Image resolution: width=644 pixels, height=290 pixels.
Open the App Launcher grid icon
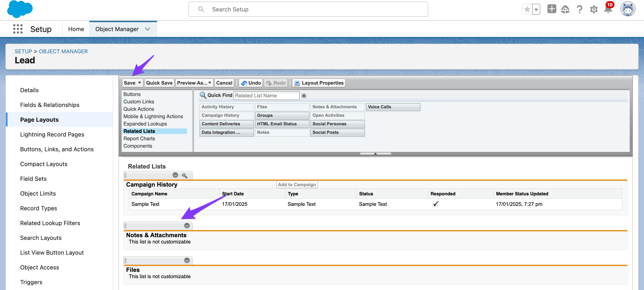tap(18, 29)
